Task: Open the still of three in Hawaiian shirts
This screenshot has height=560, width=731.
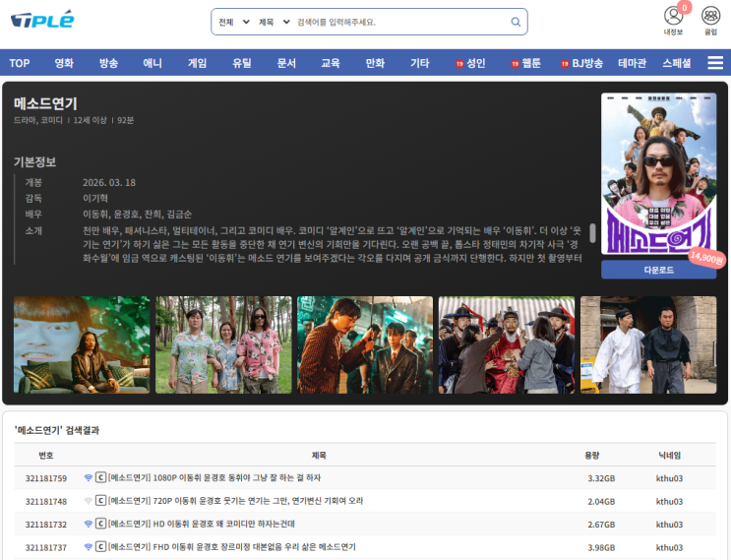Action: (x=223, y=345)
